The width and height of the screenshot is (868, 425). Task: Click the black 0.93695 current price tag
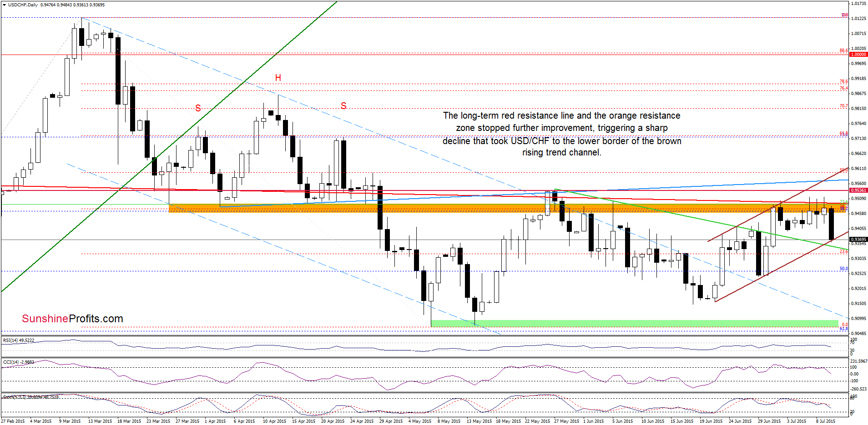(x=858, y=240)
